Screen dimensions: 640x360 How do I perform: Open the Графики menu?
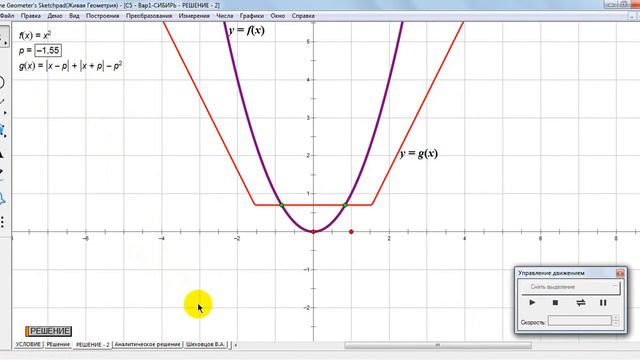(252, 16)
